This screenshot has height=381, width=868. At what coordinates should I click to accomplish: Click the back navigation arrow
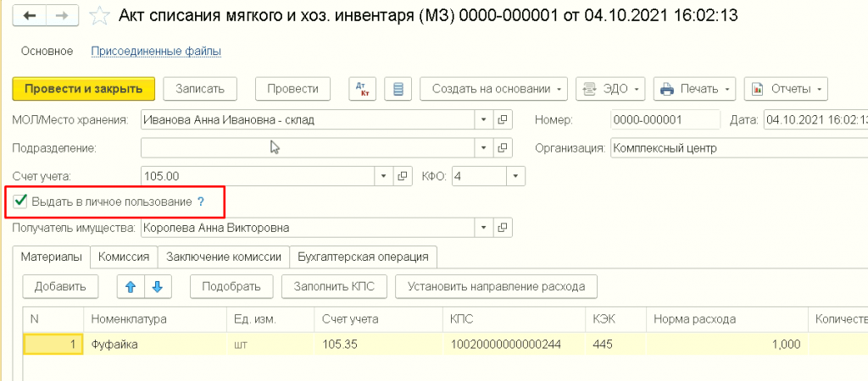(x=31, y=16)
